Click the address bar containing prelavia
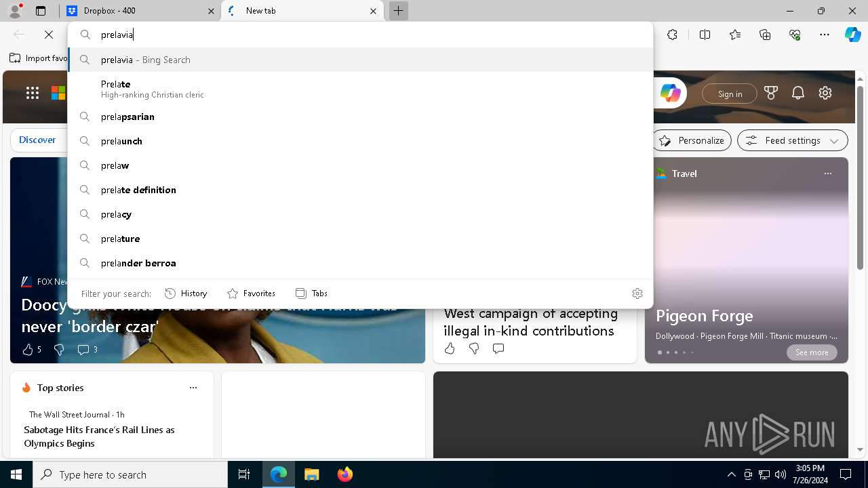The width and height of the screenshot is (868, 488). pyautogui.click(x=360, y=35)
